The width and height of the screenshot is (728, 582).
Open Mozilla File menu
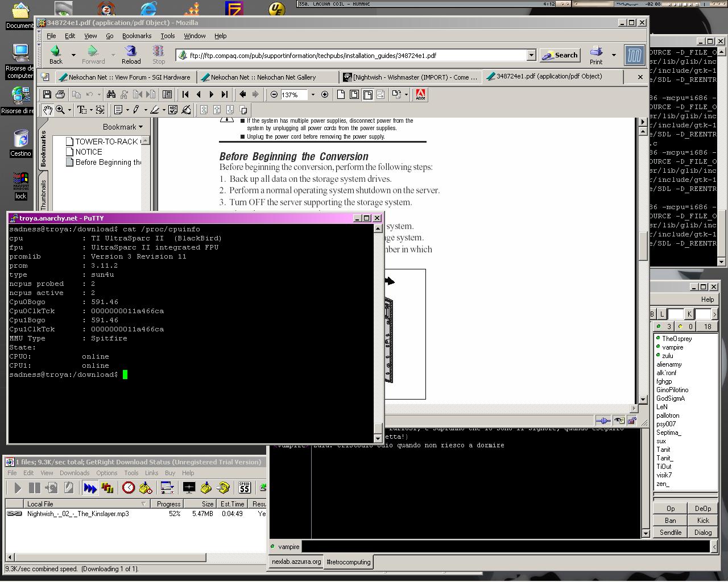coord(51,36)
